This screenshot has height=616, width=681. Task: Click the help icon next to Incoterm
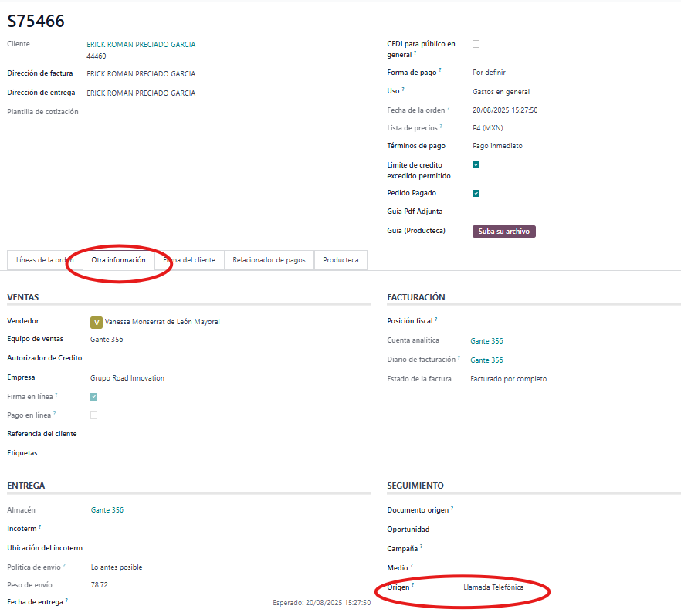click(x=39, y=527)
